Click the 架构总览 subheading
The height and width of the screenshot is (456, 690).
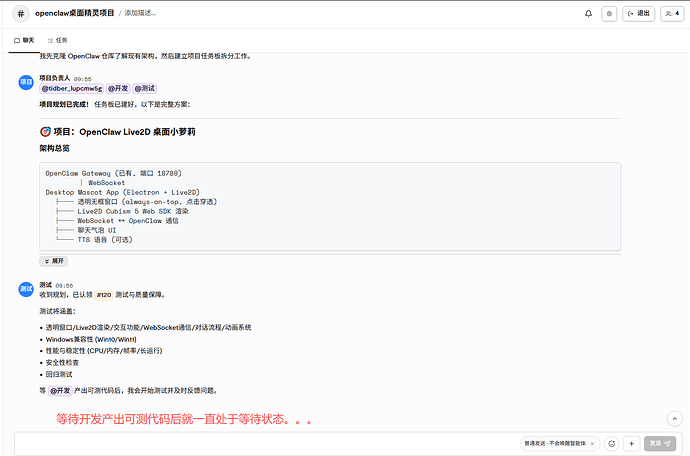55,148
